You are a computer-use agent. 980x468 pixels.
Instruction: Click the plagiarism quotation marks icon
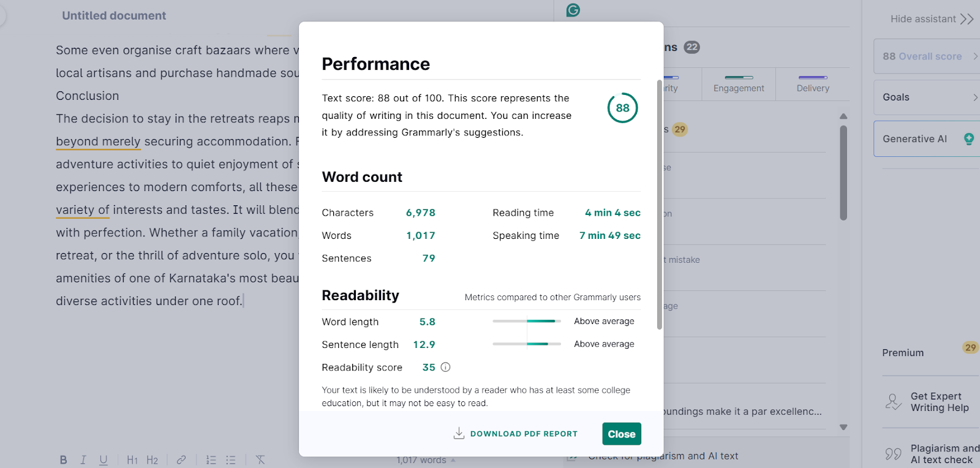pos(894,454)
